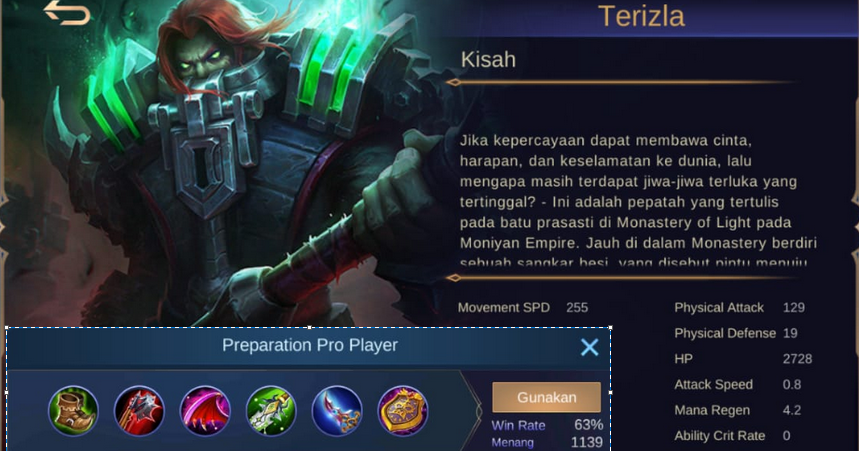
Task: Click the HP stat value 2728
Action: (x=797, y=359)
